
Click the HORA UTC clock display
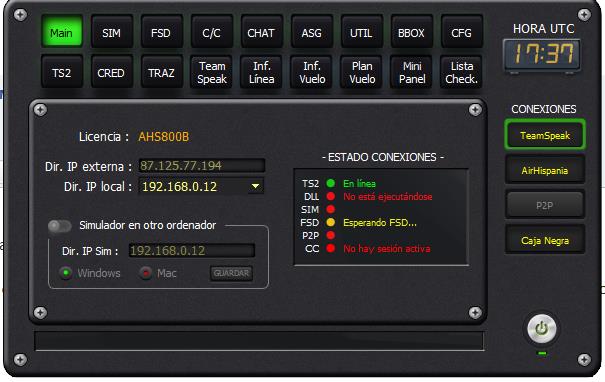542,54
